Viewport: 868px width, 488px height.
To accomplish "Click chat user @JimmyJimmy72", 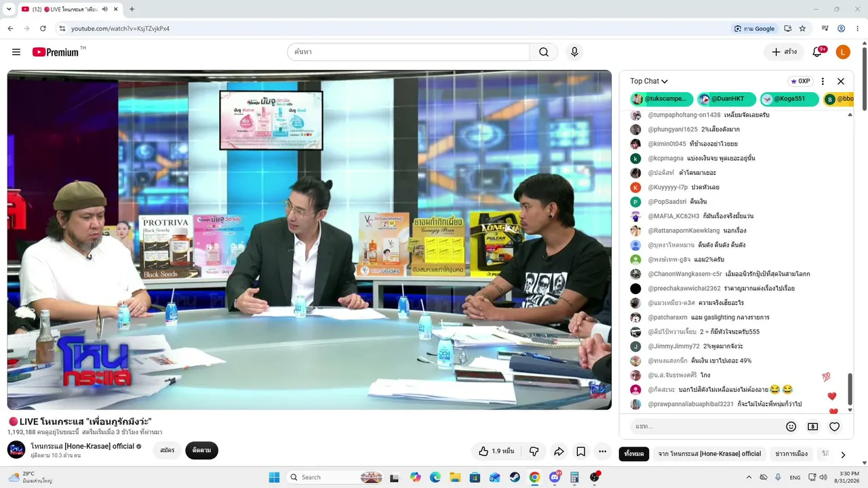I will [674, 346].
